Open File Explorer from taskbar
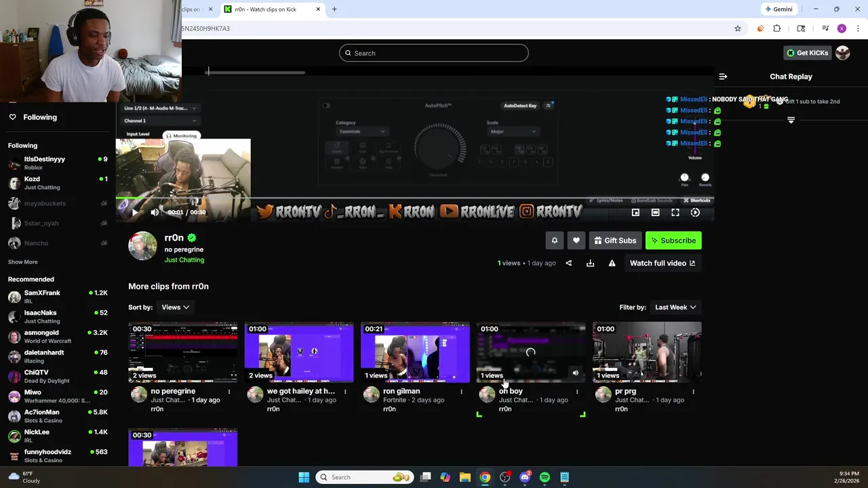Image resolution: width=868 pixels, height=488 pixels. click(465, 477)
